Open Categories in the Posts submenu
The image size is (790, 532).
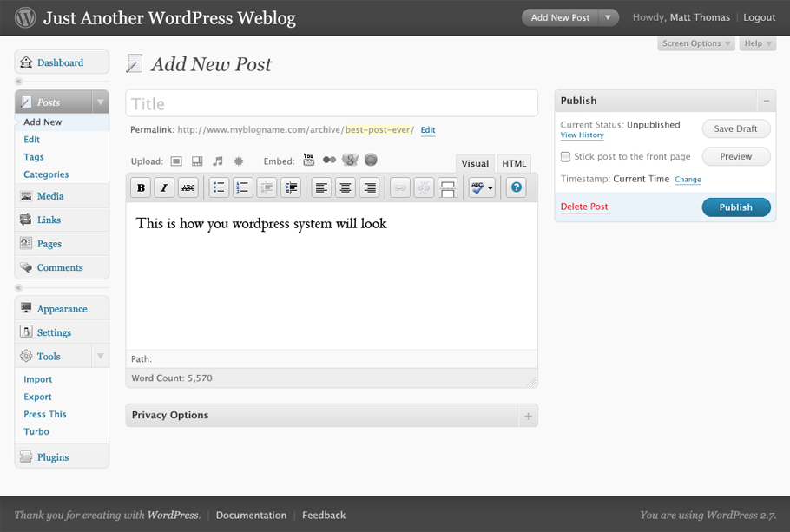point(46,174)
